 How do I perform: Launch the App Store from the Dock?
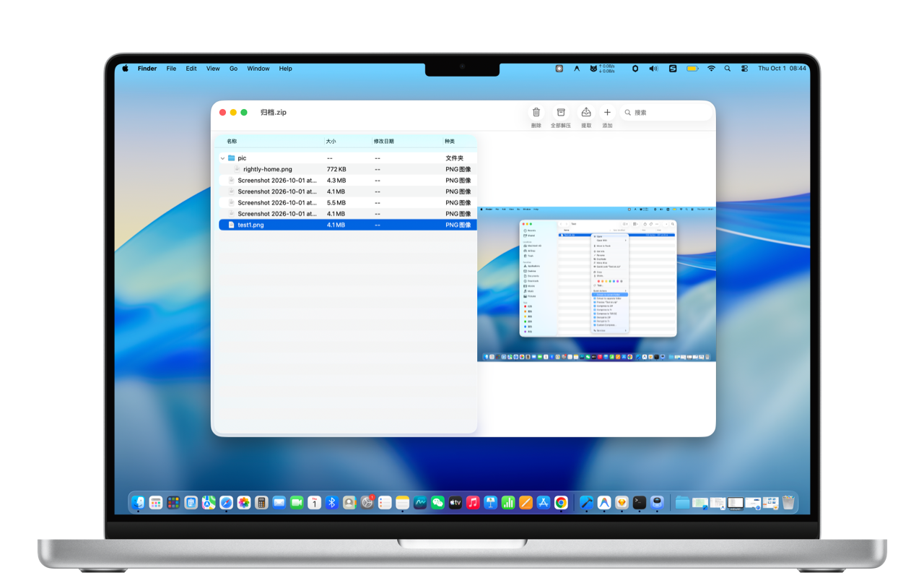click(x=544, y=503)
